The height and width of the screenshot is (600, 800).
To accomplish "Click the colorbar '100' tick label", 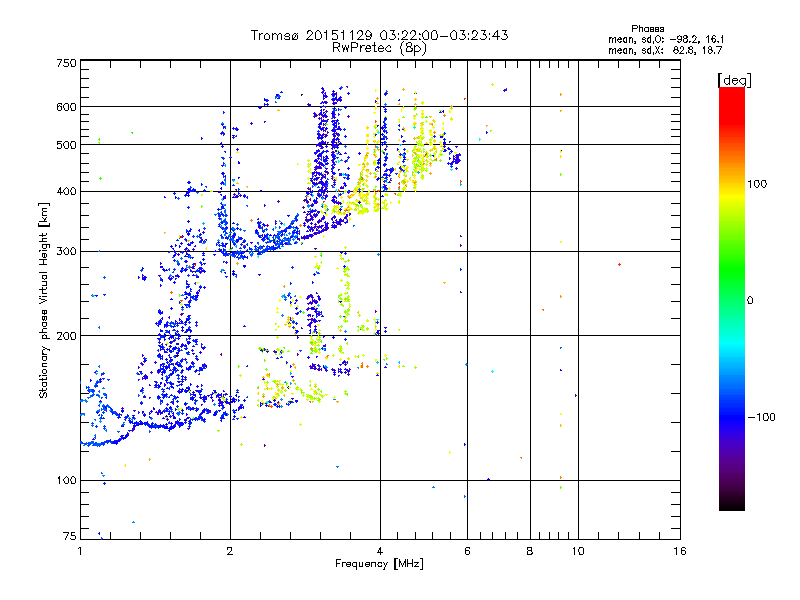I will tap(757, 184).
